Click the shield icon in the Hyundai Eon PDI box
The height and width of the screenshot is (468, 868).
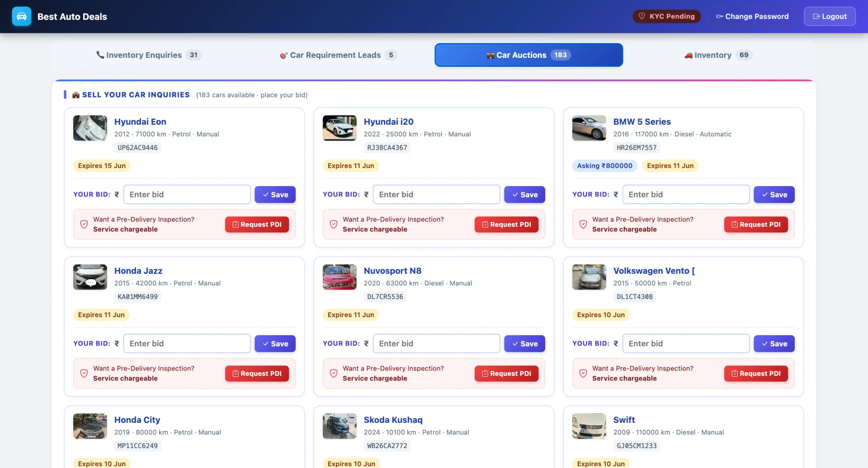tap(84, 224)
